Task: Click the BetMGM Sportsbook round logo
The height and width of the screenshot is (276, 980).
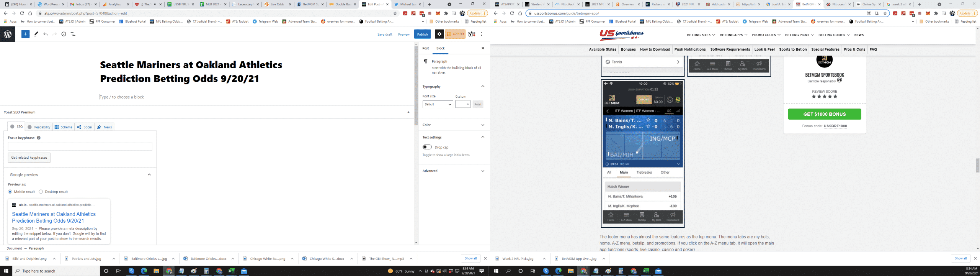Action: tap(824, 61)
